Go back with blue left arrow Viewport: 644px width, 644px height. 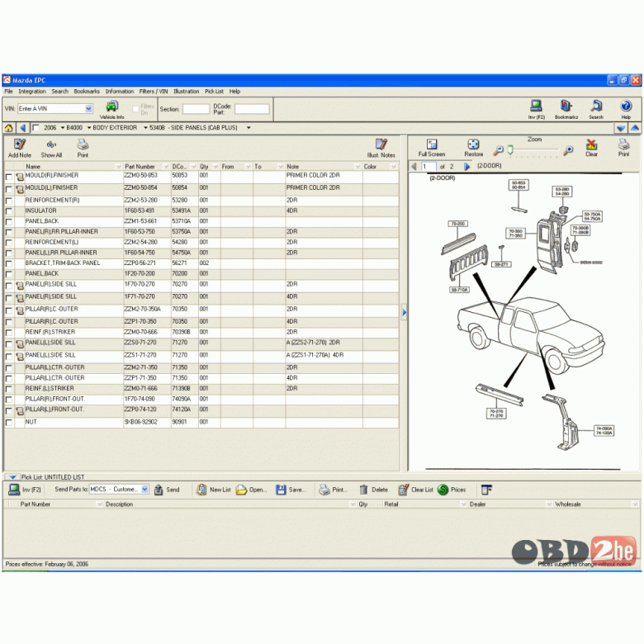tap(23, 128)
